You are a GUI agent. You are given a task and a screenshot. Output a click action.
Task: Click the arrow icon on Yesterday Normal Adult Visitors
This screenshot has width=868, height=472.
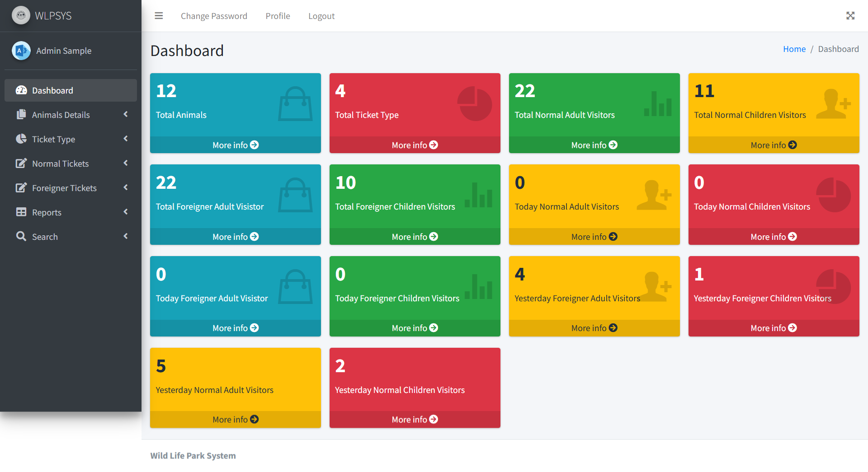(255, 419)
